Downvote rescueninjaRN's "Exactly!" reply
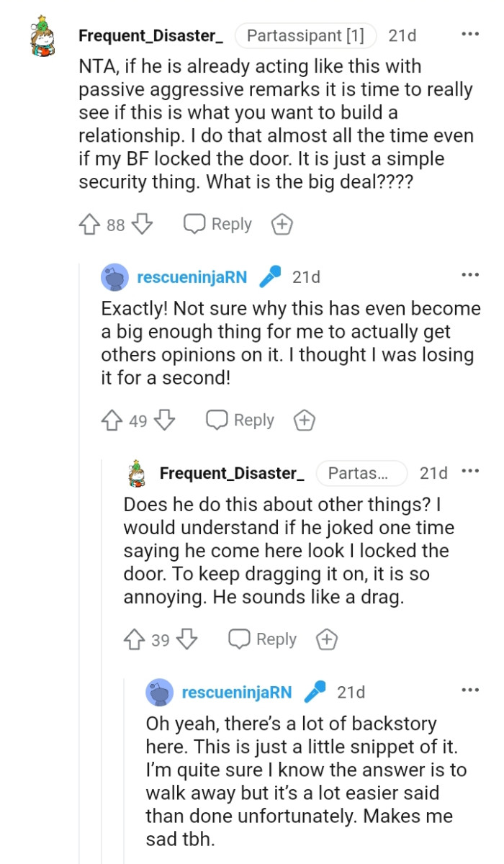The width and height of the screenshot is (504, 864). pos(162,420)
